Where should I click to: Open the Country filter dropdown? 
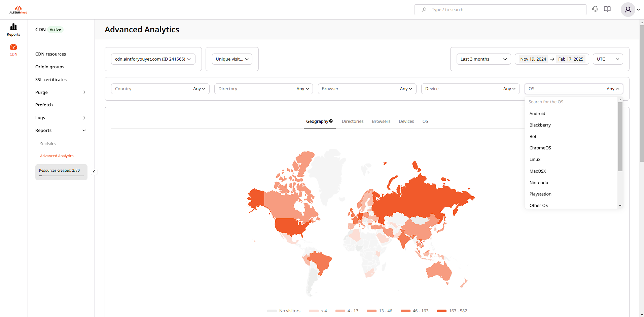coord(160,89)
